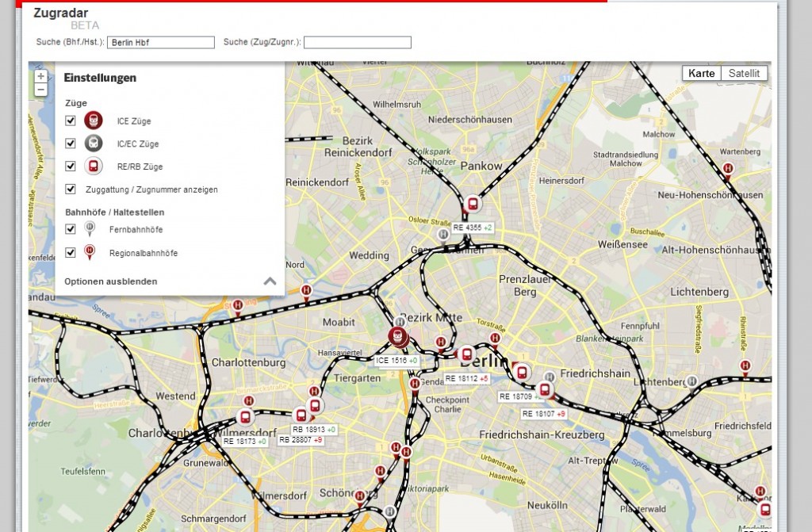Viewport: 812px width, 532px height.
Task: Click Optionen ausblenden link
Action: pos(111,281)
